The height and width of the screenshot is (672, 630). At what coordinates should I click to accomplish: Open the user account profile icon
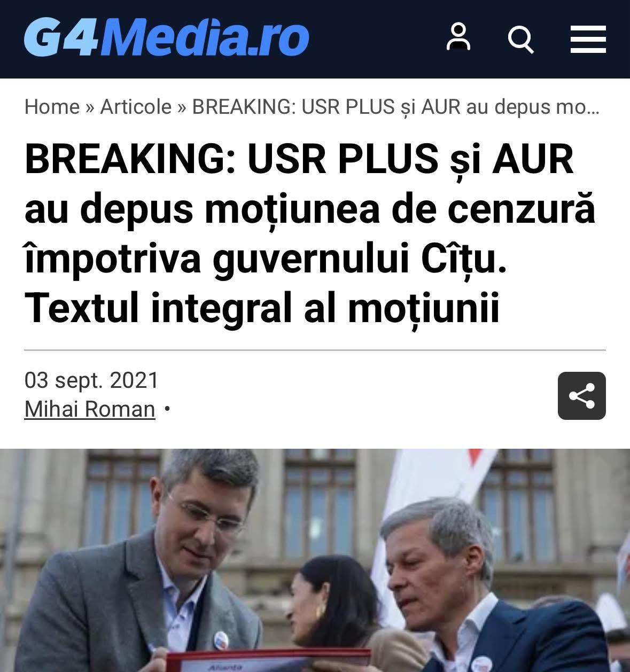(458, 37)
